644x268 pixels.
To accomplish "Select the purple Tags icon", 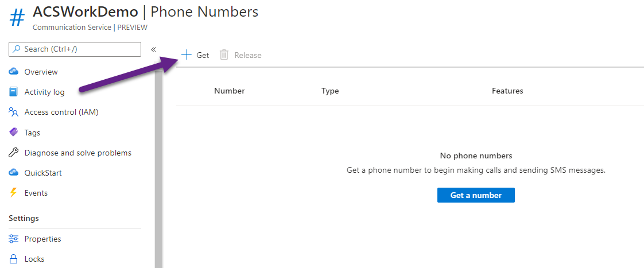I will (x=14, y=133).
